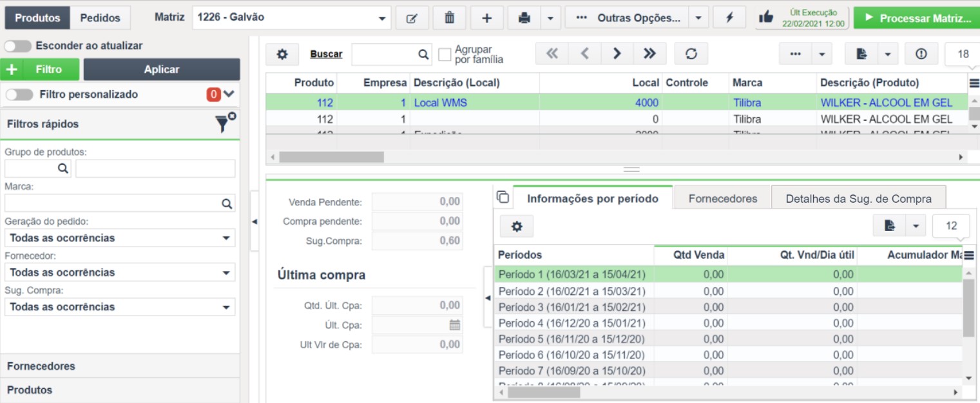Open the product grid settings gear
980x403 pixels.
point(282,54)
